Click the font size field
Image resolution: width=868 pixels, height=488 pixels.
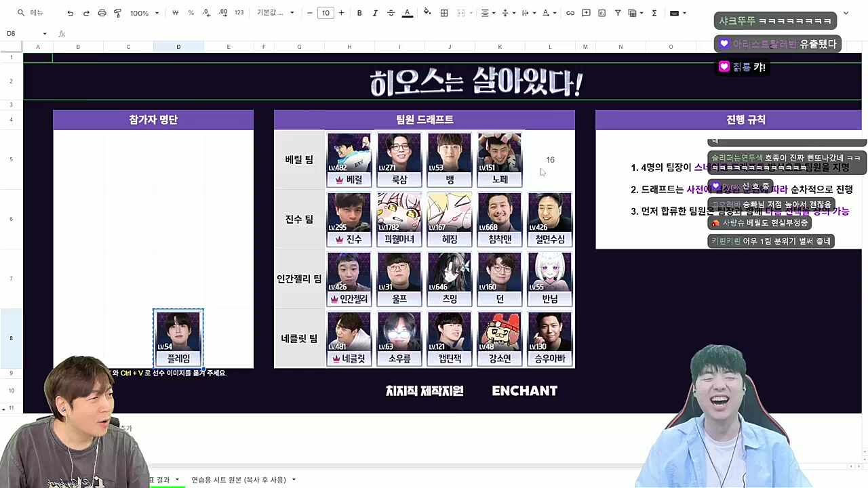[325, 13]
